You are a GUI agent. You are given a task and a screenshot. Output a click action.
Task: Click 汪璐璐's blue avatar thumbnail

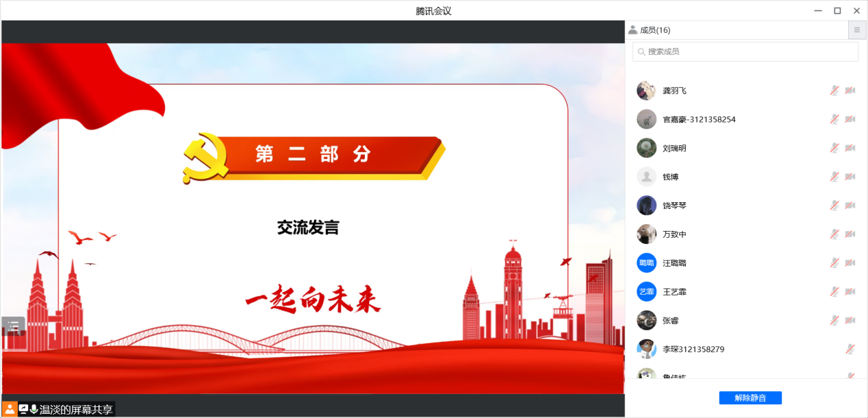[646, 263]
